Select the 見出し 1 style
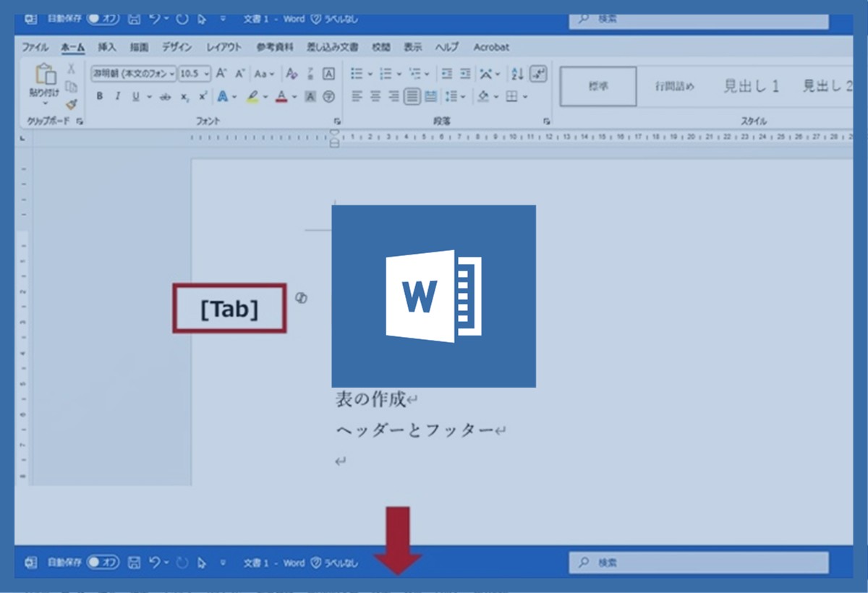 [x=752, y=86]
